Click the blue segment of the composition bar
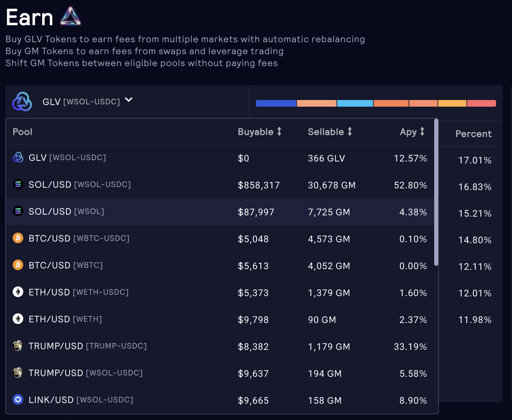Viewport: 512px width, 420px height. coord(276,103)
